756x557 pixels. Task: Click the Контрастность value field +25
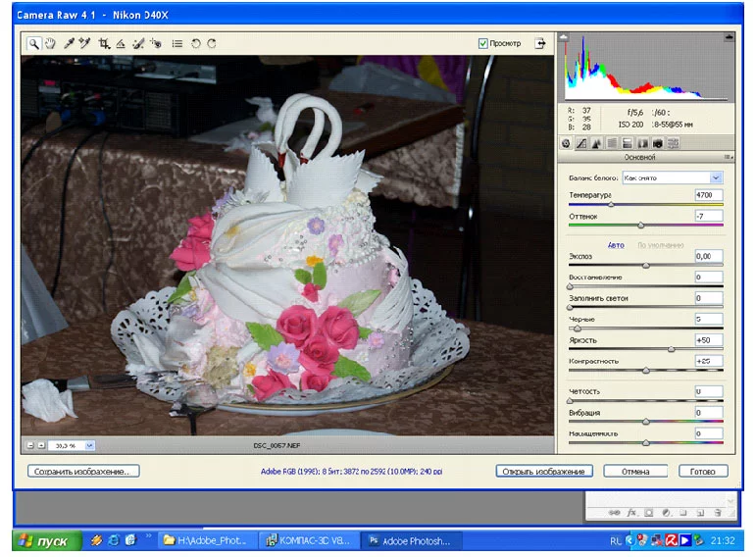tap(708, 361)
